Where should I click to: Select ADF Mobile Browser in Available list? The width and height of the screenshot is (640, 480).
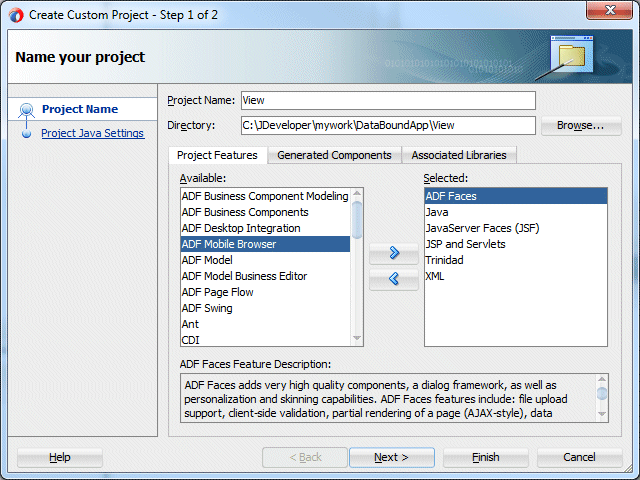265,244
